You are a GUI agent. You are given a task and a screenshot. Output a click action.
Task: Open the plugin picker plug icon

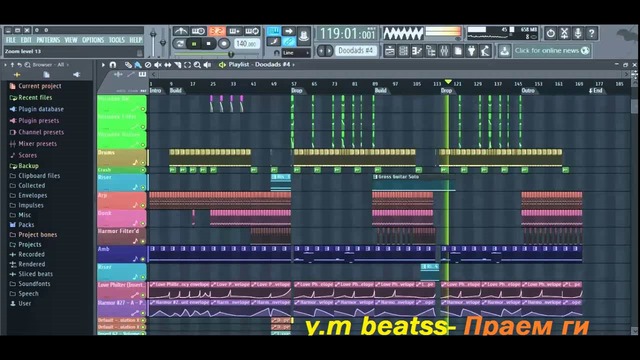pos(471,51)
